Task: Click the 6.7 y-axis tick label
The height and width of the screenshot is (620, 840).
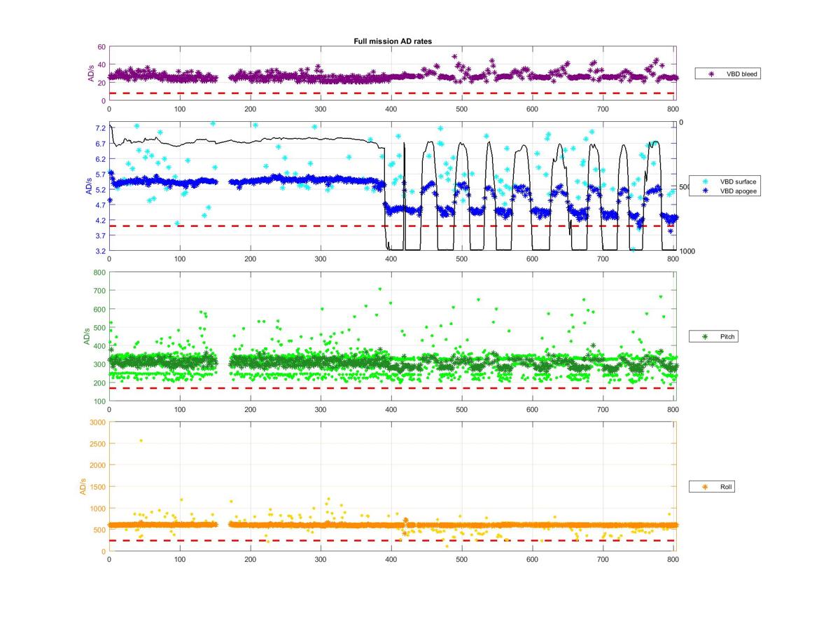Action: click(x=99, y=144)
